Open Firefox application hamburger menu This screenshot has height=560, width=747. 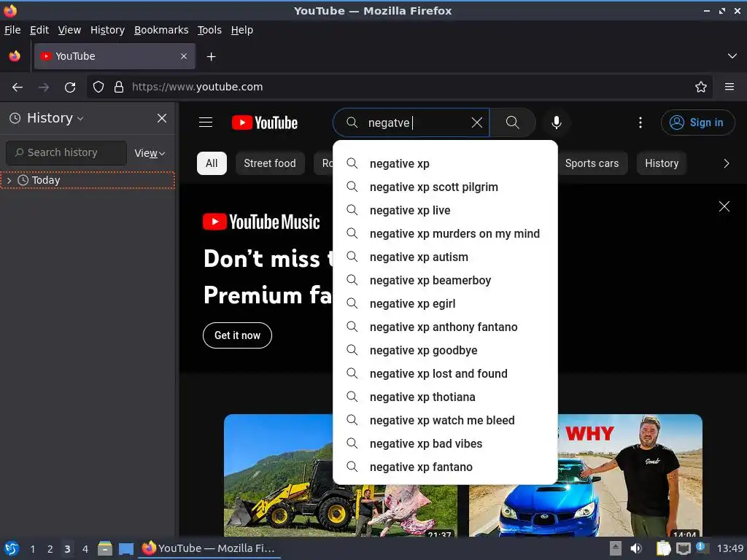729,87
